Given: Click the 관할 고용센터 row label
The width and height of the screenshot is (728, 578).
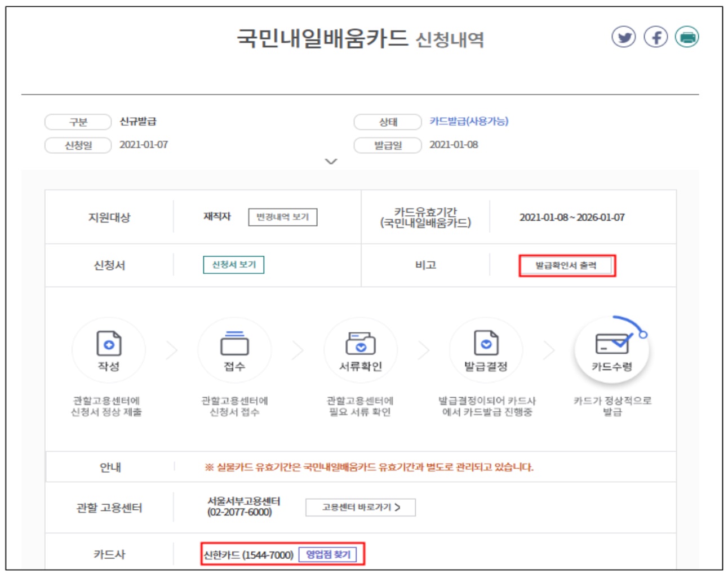Looking at the screenshot, I should tap(109, 508).
